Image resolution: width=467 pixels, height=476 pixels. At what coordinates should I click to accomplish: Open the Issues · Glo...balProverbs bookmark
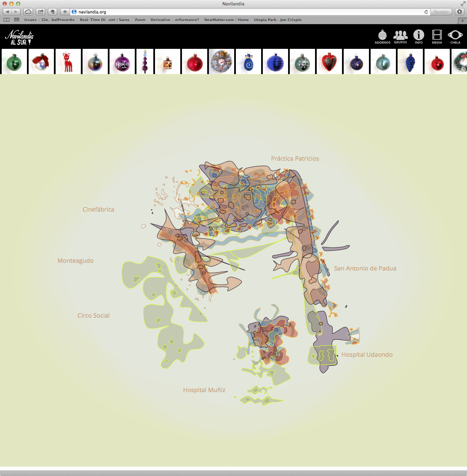(49, 20)
